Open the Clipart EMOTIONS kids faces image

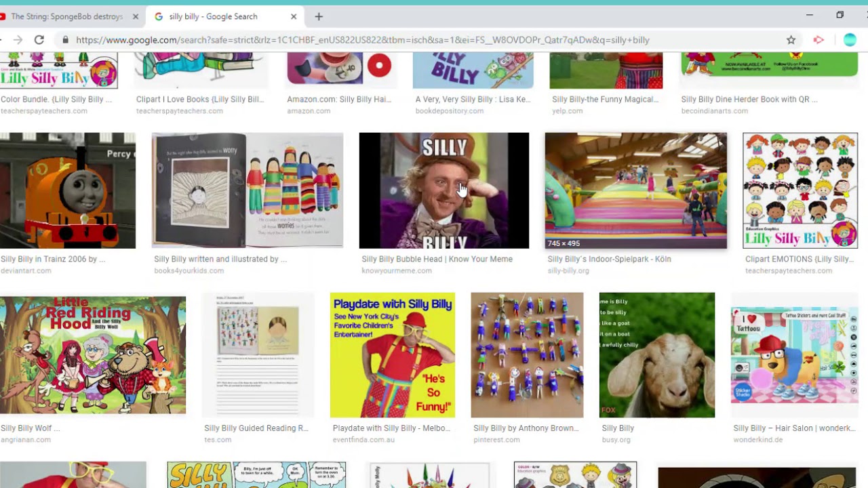(800, 190)
